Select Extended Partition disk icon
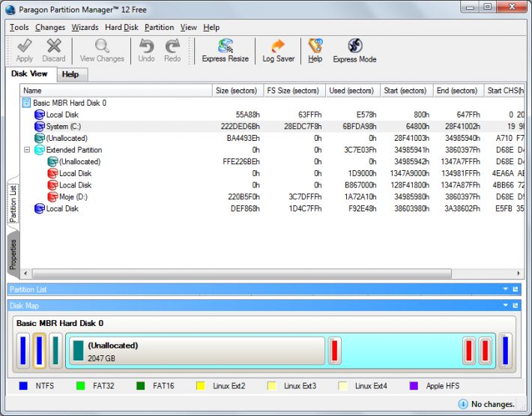Image resolution: width=532 pixels, height=416 pixels. [x=40, y=150]
